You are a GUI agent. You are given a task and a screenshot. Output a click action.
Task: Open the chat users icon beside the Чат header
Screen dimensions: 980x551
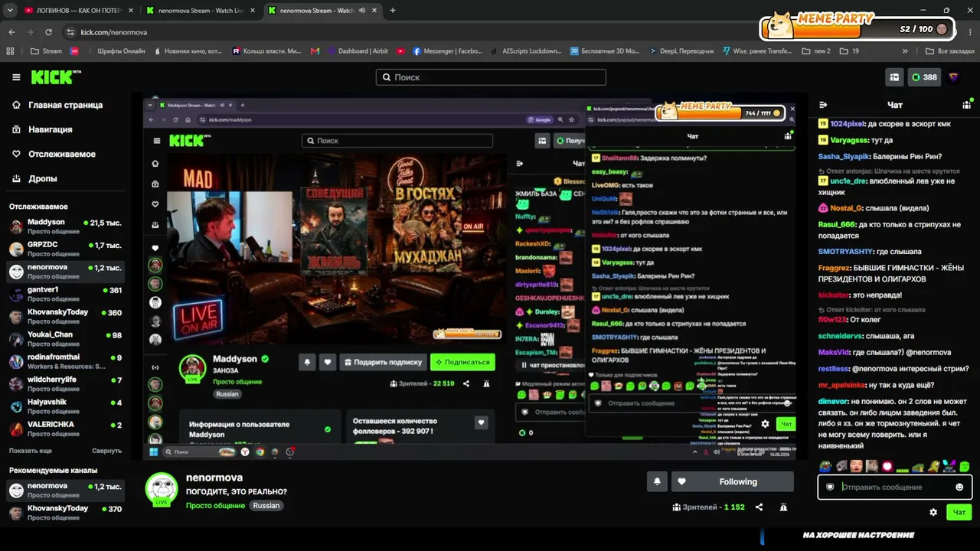[x=966, y=105]
